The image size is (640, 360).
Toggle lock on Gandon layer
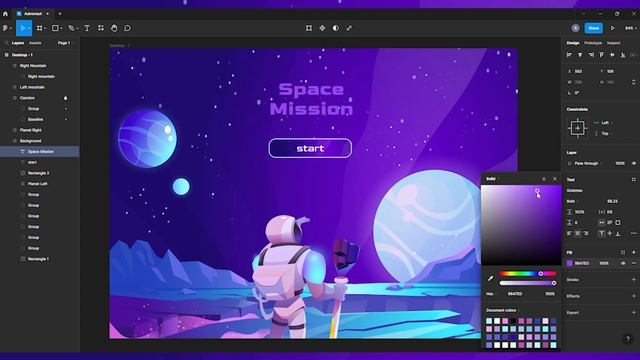65,98
